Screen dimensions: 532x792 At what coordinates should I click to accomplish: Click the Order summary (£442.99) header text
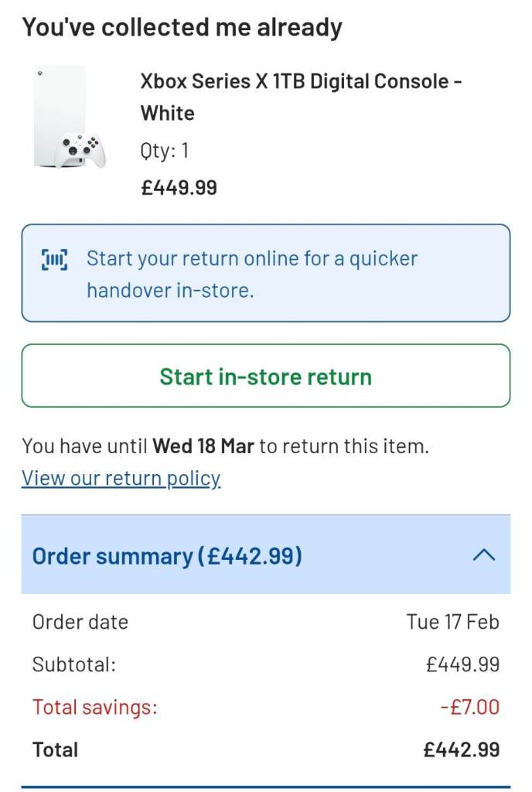(167, 556)
